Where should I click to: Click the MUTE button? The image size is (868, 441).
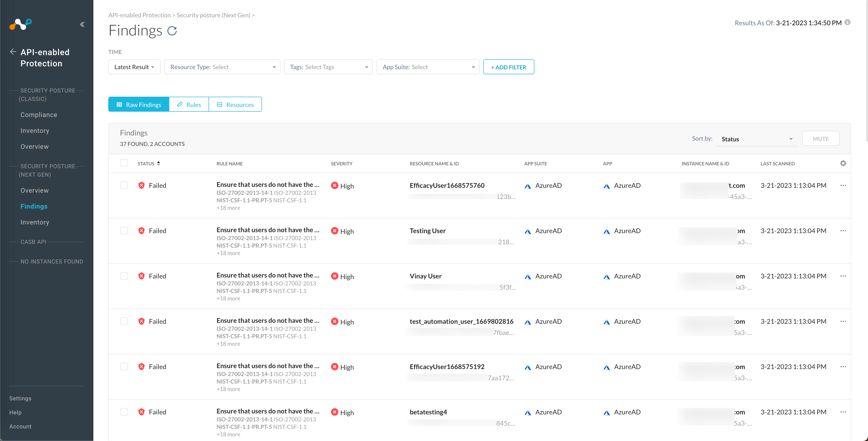tap(820, 139)
